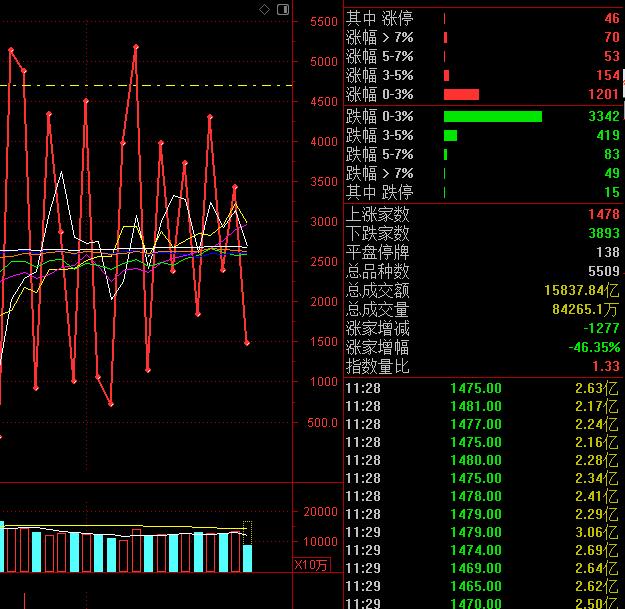Select the 涨幅 > 7% row
Viewport: 625px width, 609px height.
point(483,37)
